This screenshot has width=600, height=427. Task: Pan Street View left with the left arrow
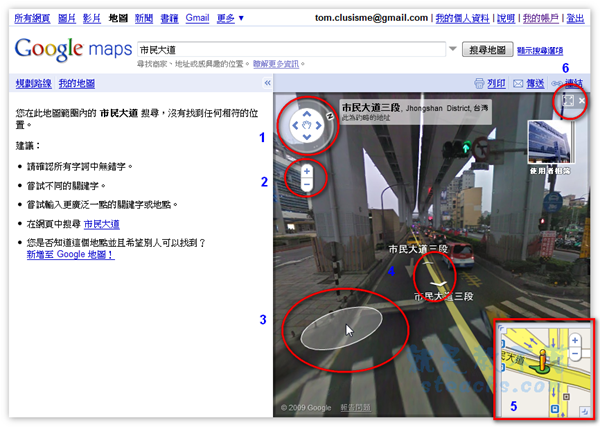click(295, 125)
